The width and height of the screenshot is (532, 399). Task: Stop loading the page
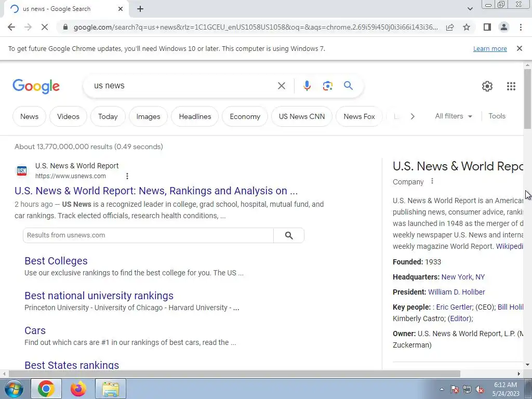pos(45,27)
